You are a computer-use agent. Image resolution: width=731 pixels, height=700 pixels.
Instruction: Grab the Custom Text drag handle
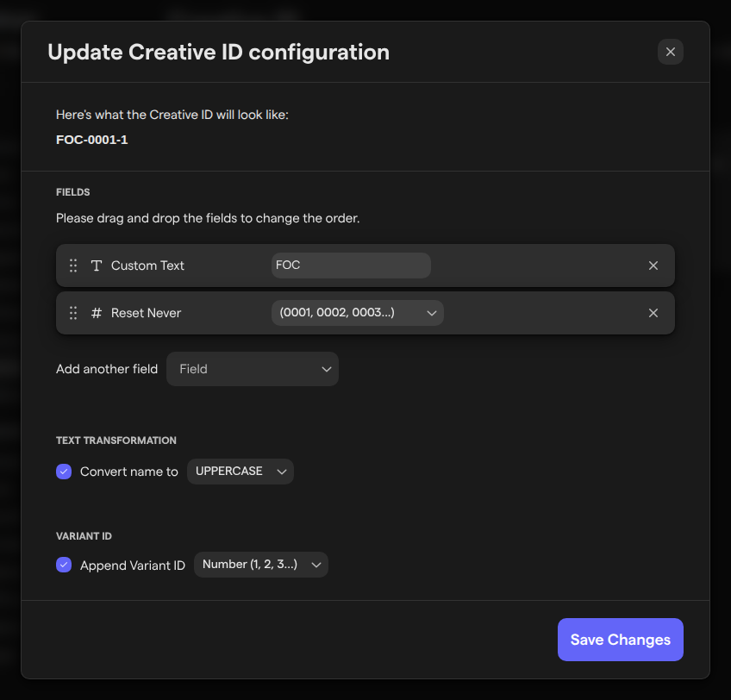pos(73,266)
